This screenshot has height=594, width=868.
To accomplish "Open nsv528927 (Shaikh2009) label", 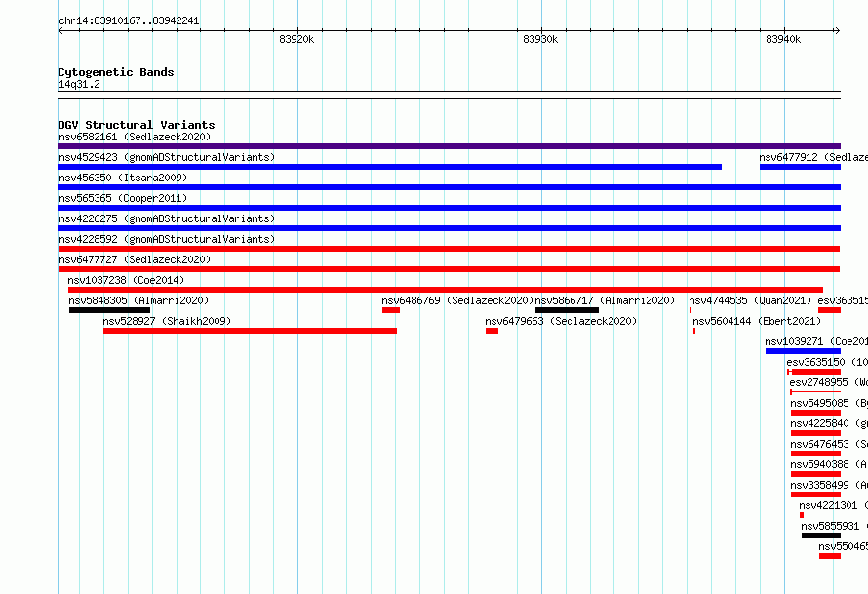I will [x=167, y=321].
